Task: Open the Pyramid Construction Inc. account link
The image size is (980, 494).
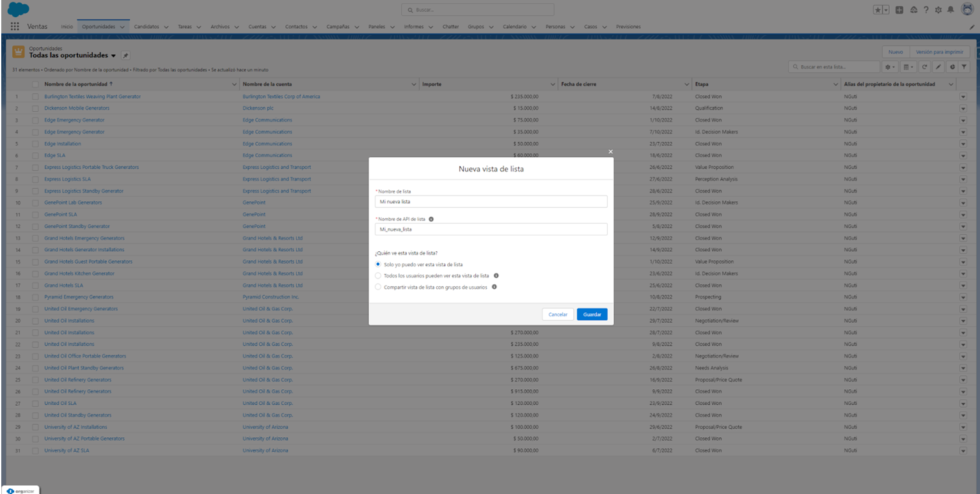Action: 271,297
